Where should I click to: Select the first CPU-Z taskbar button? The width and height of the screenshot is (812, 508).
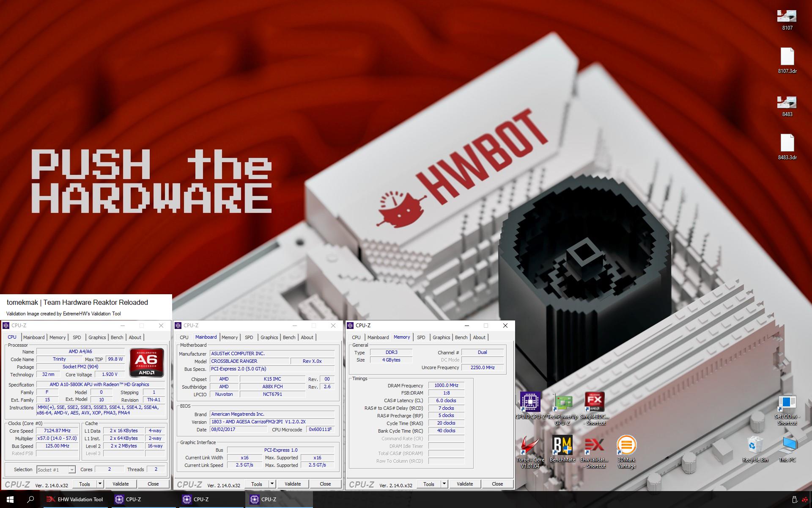tap(144, 500)
